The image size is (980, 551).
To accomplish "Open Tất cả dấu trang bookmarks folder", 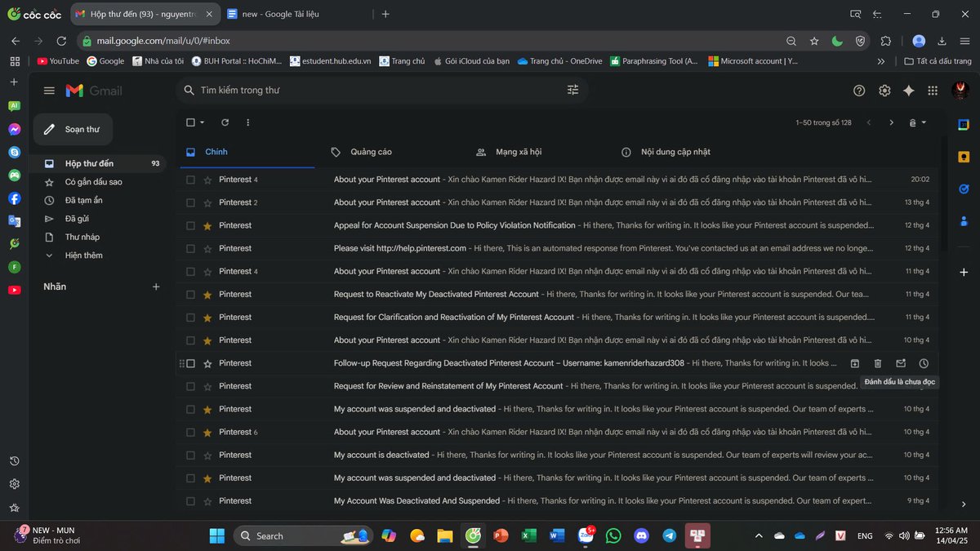I will point(938,61).
